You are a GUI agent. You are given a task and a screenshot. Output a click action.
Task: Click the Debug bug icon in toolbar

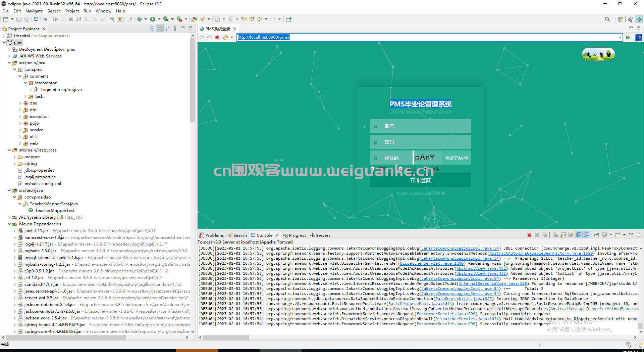(140, 19)
